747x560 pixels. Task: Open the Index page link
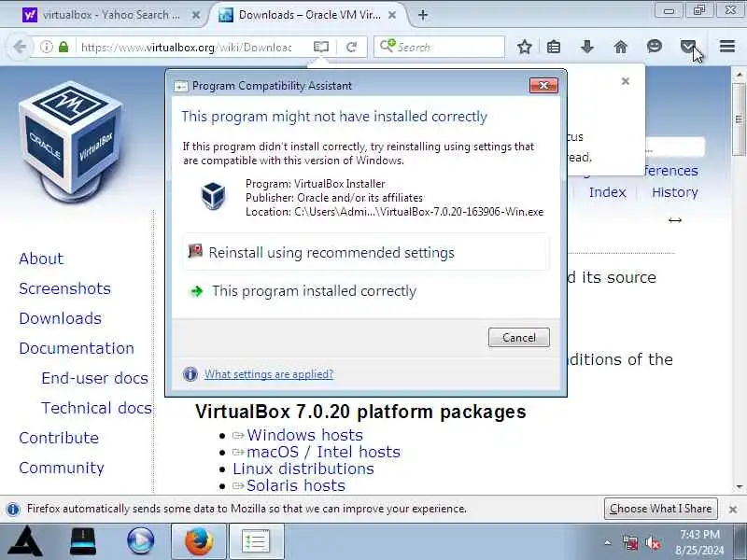point(608,192)
